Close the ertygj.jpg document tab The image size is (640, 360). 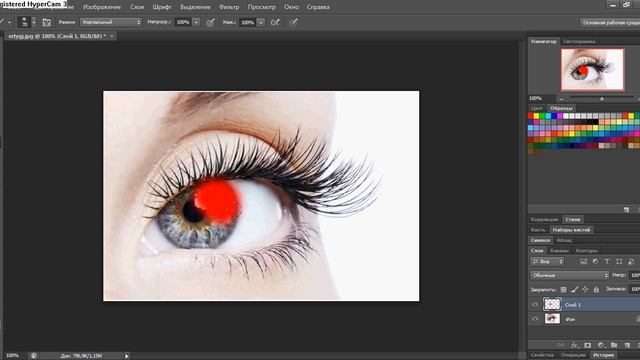pos(111,36)
